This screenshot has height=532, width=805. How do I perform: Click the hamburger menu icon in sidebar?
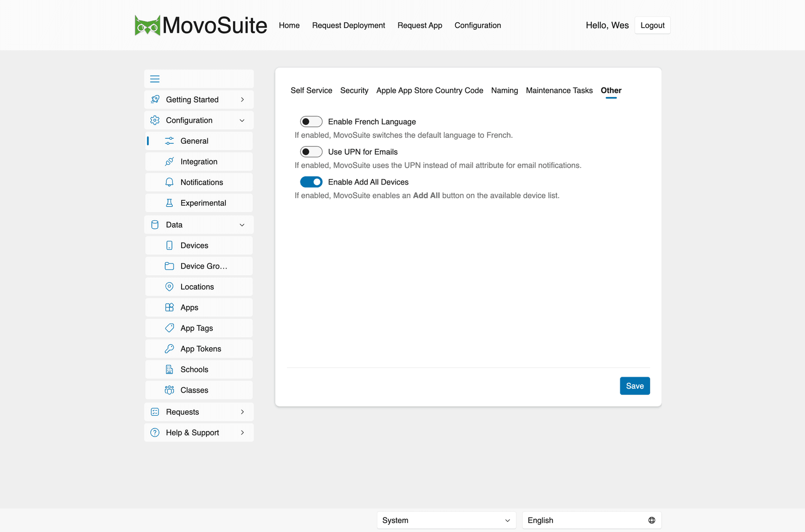(155, 79)
